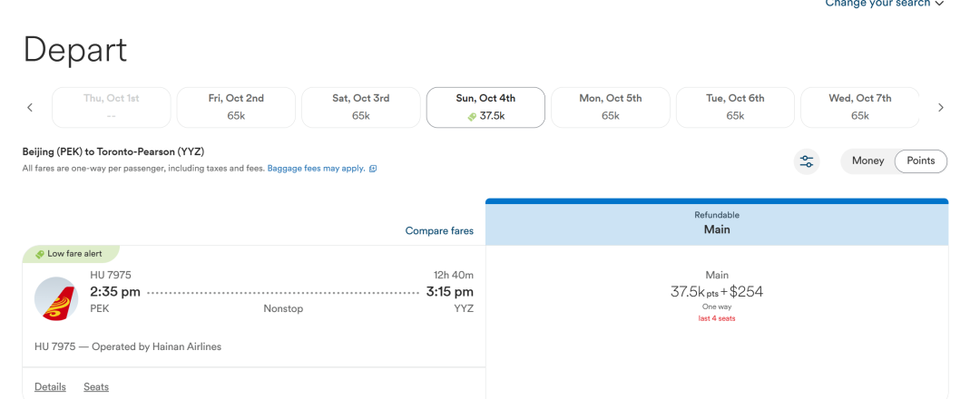Go to next dates arrow
Image resolution: width=980 pixels, height=399 pixels.
coord(941,107)
